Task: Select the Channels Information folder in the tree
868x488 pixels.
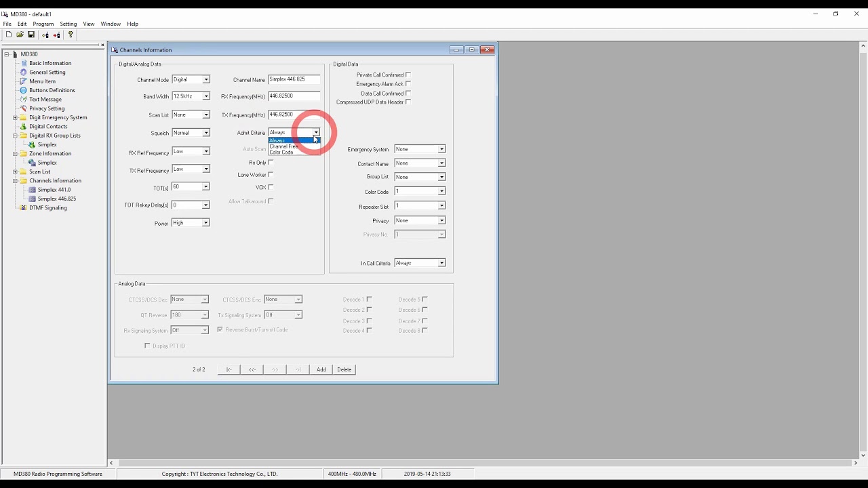Action: click(55, 180)
